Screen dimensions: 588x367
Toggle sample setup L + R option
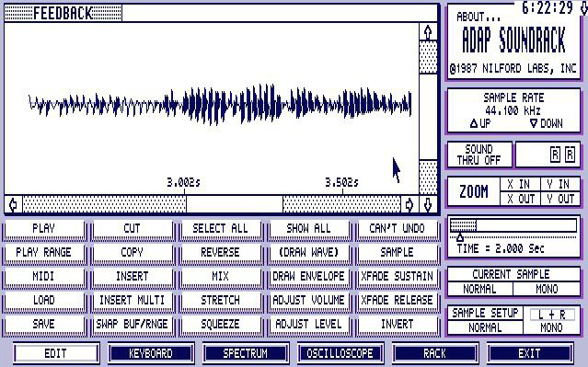click(551, 315)
